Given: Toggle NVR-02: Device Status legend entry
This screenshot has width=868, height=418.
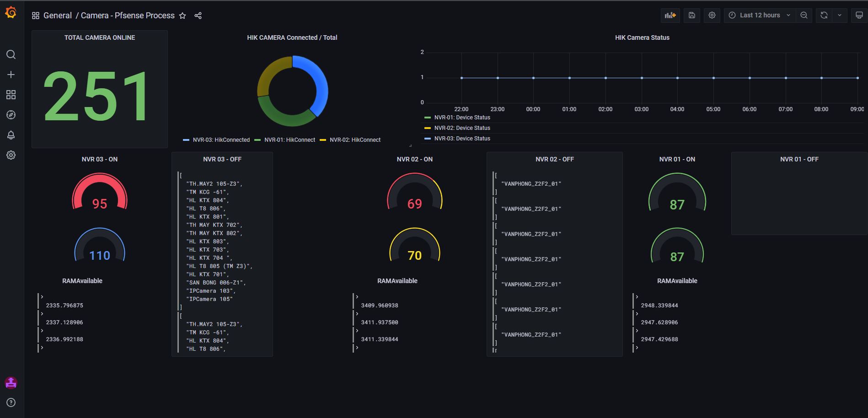Looking at the screenshot, I should point(462,128).
